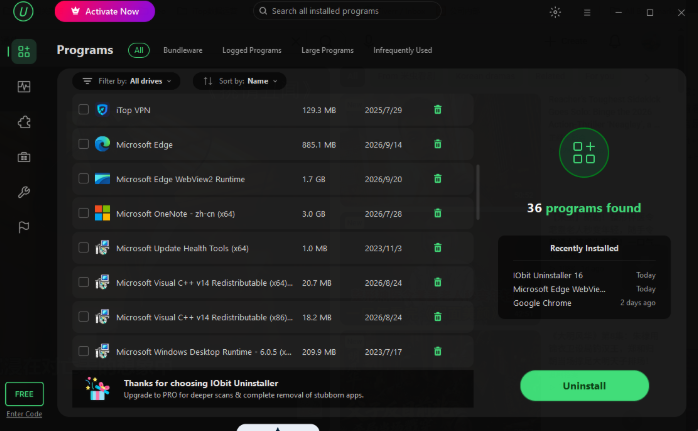The height and width of the screenshot is (431, 698).
Task: Select Visual C++ v14 (x86) checkbox
Action: (83, 317)
